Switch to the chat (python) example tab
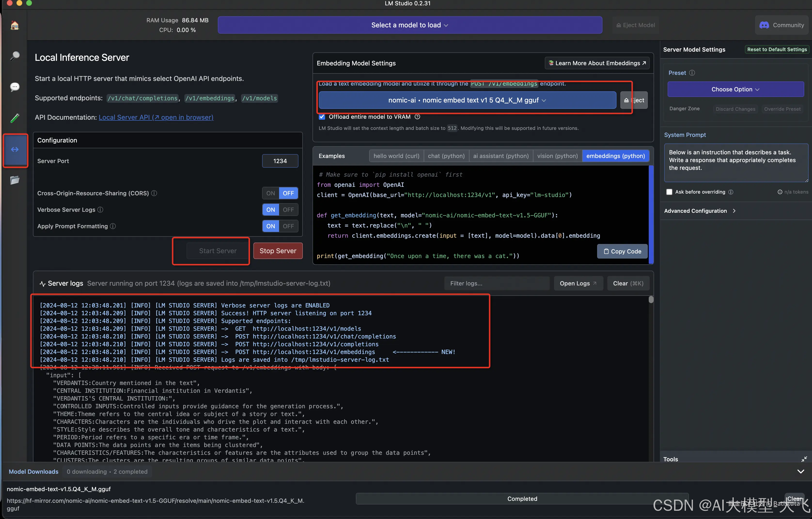The height and width of the screenshot is (519, 812). click(446, 156)
